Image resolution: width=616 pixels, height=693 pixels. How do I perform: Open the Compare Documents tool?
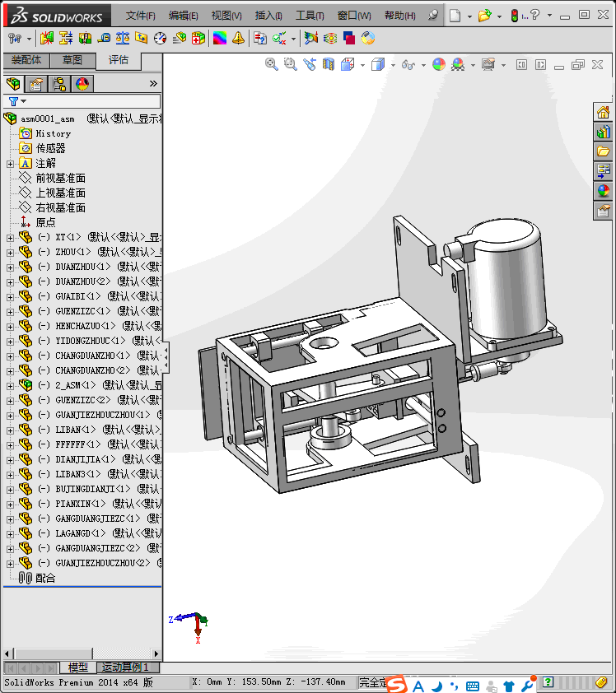[x=260, y=39]
